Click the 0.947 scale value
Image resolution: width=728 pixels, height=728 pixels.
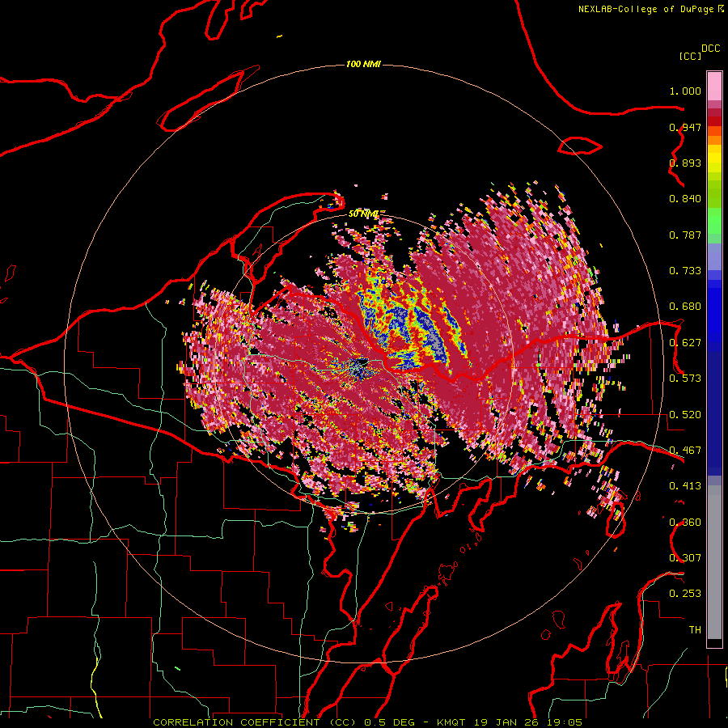(685, 127)
